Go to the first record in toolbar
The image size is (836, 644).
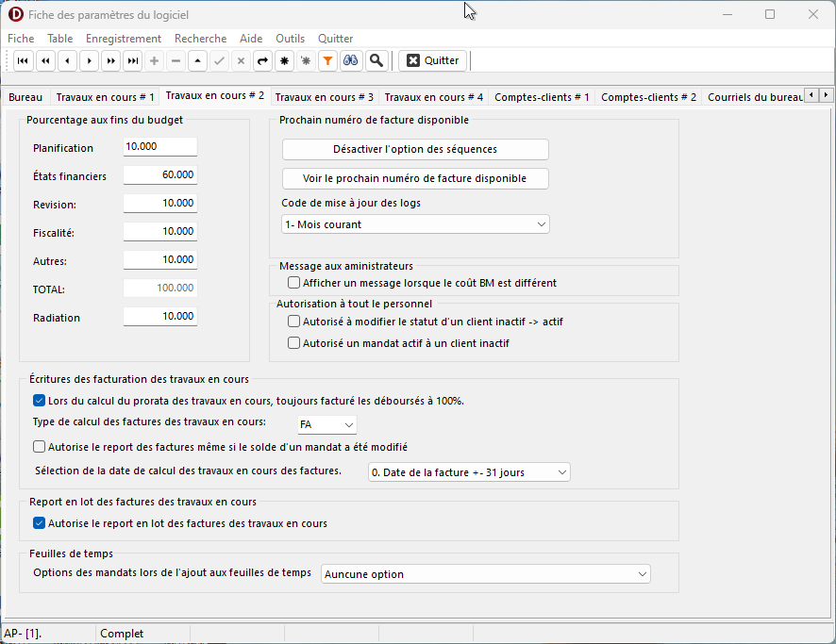(23, 60)
